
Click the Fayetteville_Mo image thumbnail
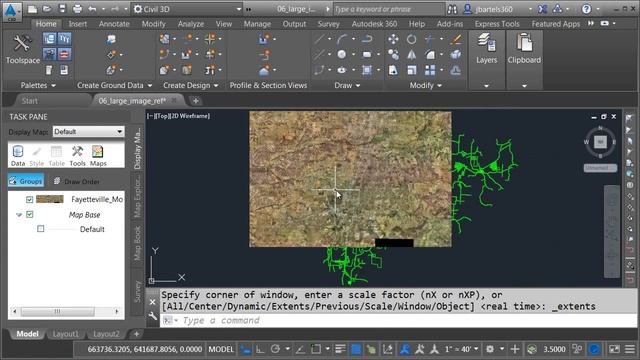click(x=49, y=199)
